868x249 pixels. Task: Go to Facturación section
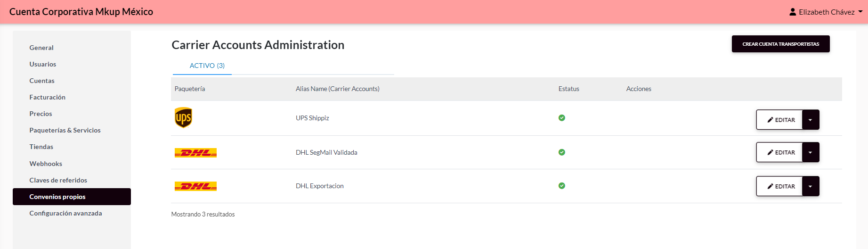(x=48, y=97)
